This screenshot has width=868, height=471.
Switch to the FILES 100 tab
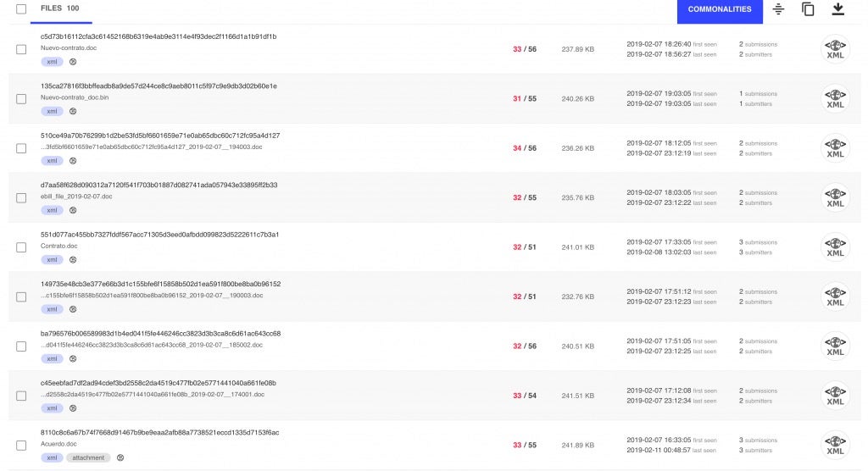tap(60, 9)
